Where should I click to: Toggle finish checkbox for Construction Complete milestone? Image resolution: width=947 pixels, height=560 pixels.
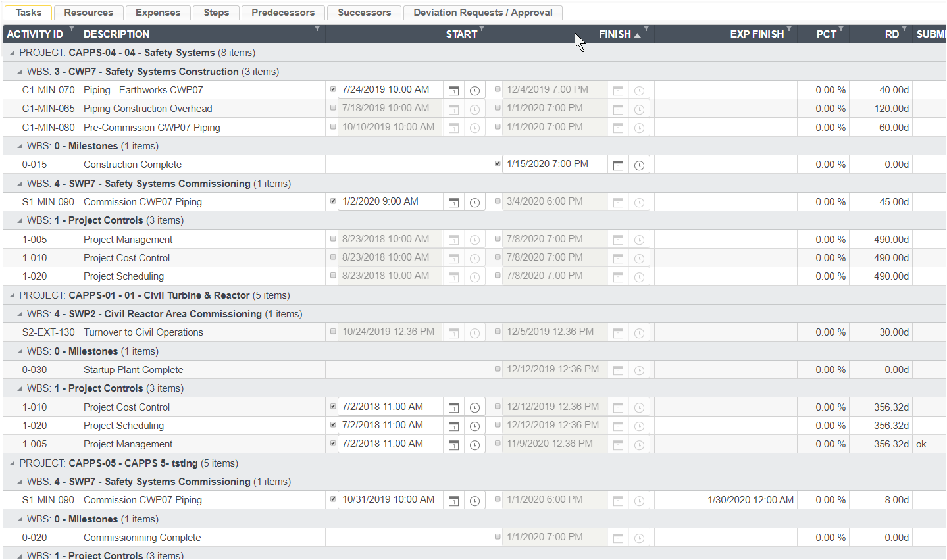pos(498,164)
